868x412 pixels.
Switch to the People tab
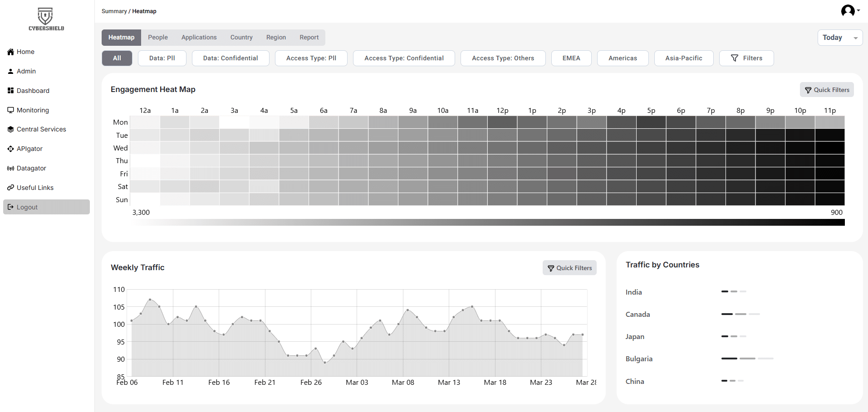[x=157, y=37]
